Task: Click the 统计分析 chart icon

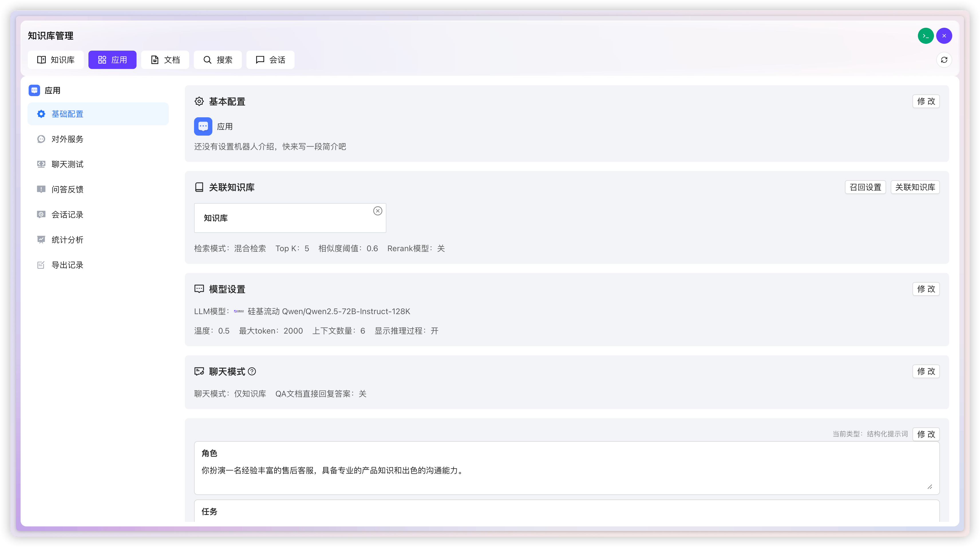Action: (41, 239)
